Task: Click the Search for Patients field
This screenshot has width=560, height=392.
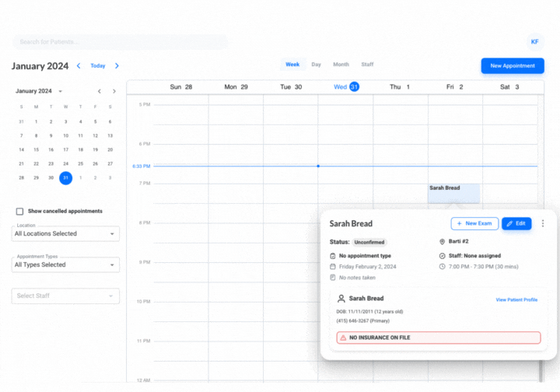Action: [x=121, y=42]
